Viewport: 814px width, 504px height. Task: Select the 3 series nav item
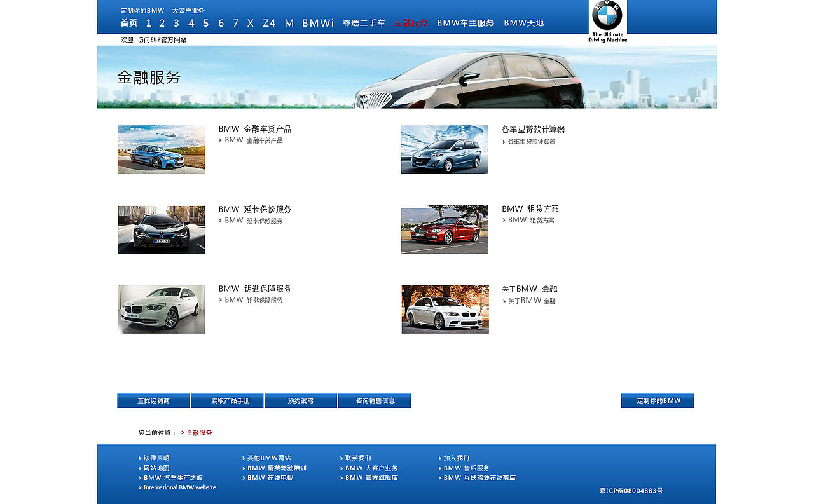coord(176,23)
